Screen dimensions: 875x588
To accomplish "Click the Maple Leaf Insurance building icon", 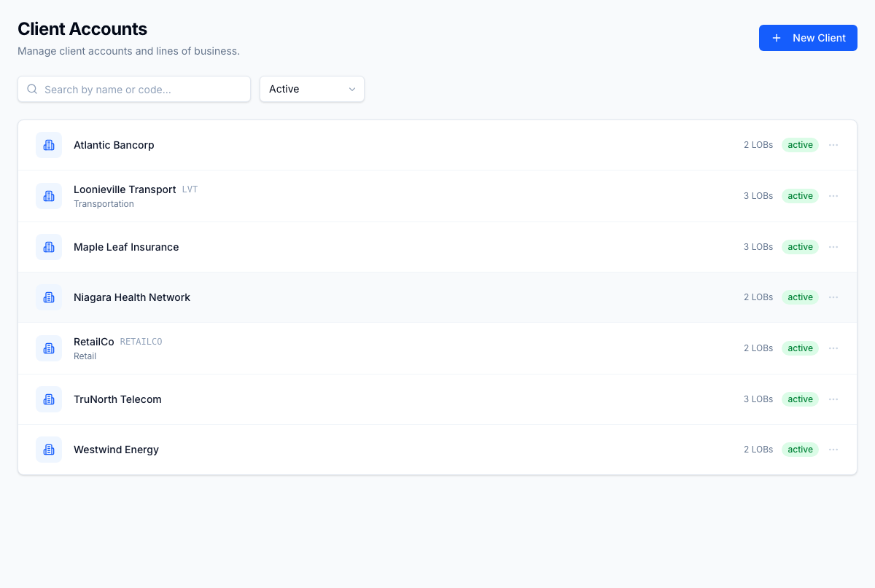I will (x=49, y=247).
